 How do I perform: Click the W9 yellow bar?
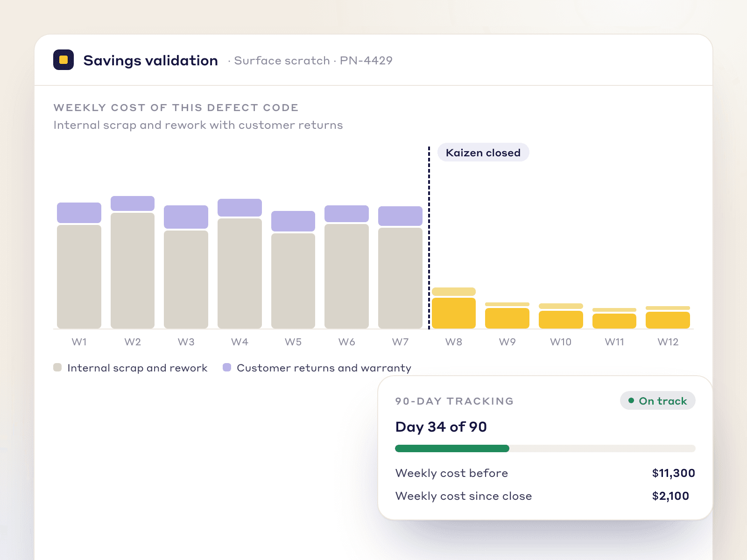coord(507,318)
